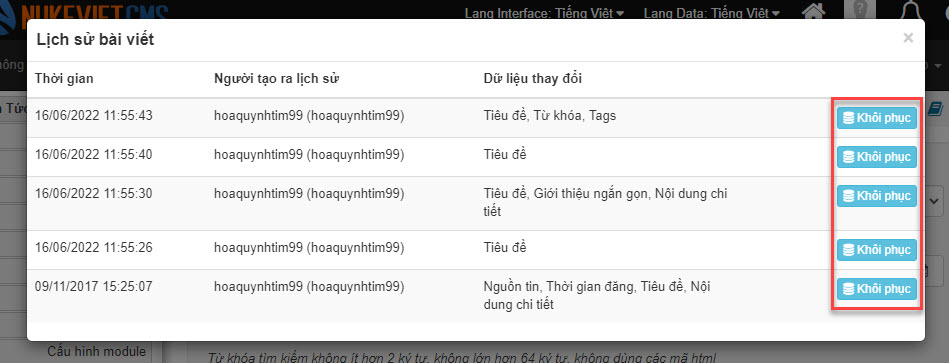Close the Lịch sử bài viết dialog

[908, 39]
